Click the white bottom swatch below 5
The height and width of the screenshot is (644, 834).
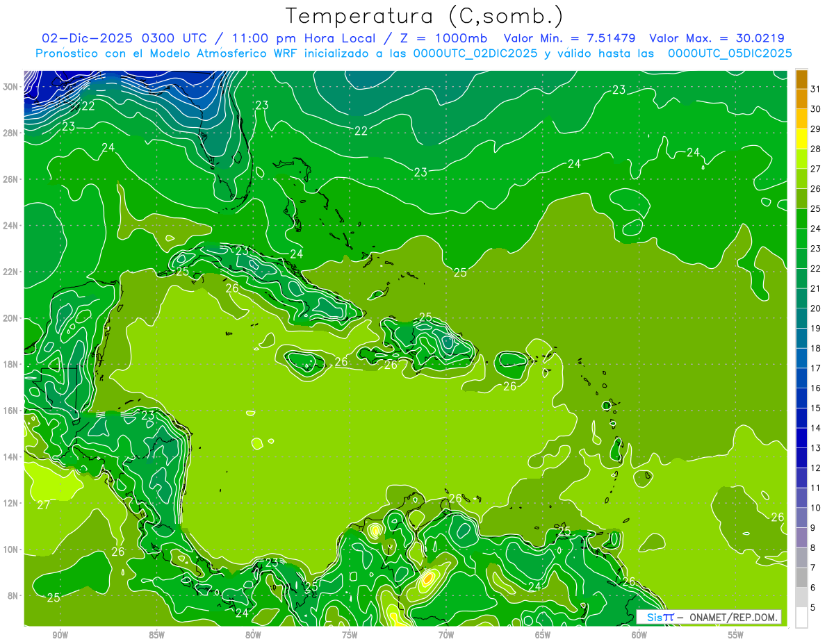(801, 618)
